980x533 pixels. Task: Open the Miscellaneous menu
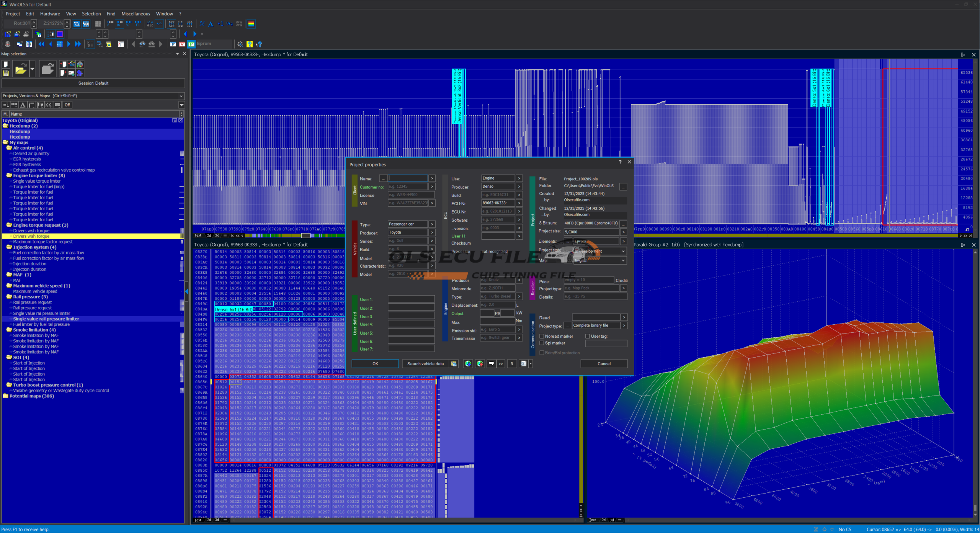136,14
